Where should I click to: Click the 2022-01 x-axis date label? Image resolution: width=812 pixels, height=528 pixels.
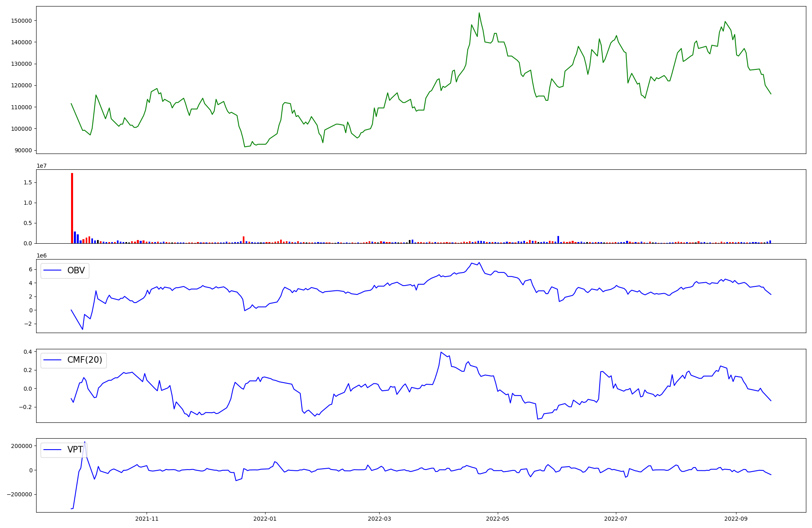point(265,519)
